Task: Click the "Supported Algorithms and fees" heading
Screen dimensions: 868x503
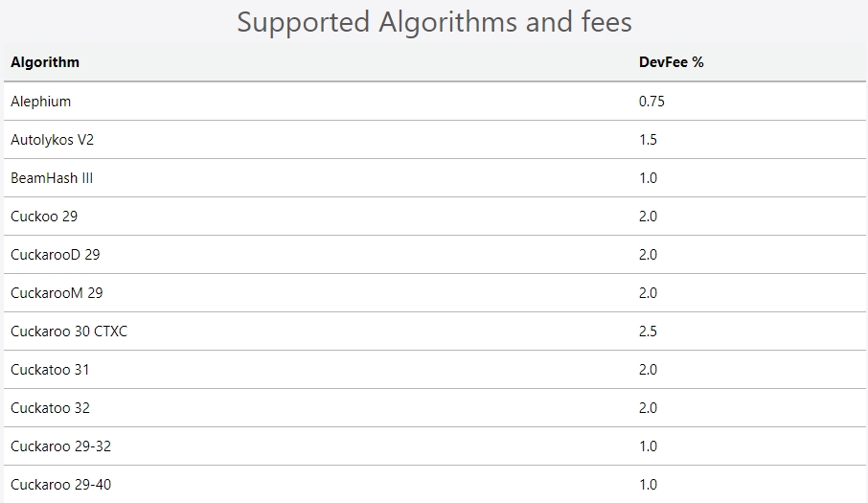Action: pyautogui.click(x=434, y=22)
